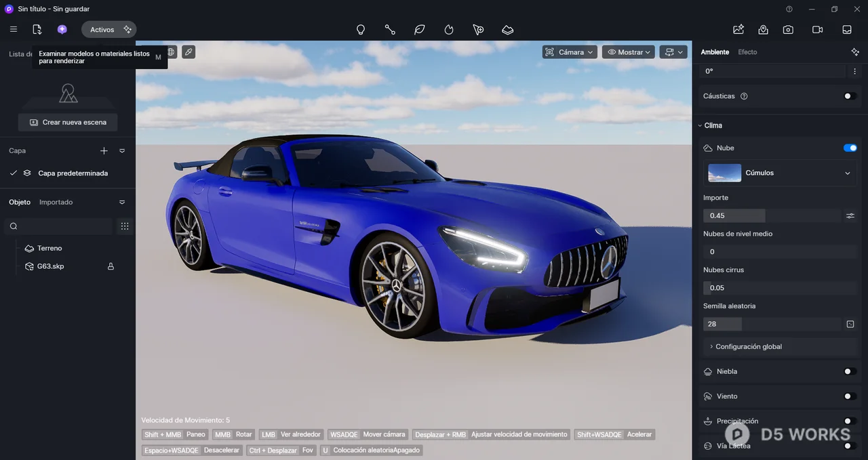Viewport: 868px width, 460px height.
Task: Toggle the Cáusticas switch
Action: [850, 96]
